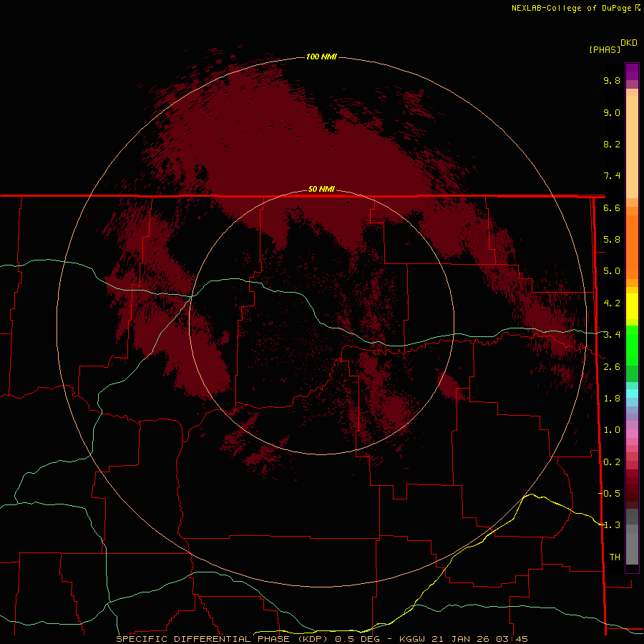Click the SPECIFIC DIFFERENTIAL PHASE (KDP) product title
Image resolution: width=644 pixels, height=644 pixels.
click(x=222, y=639)
